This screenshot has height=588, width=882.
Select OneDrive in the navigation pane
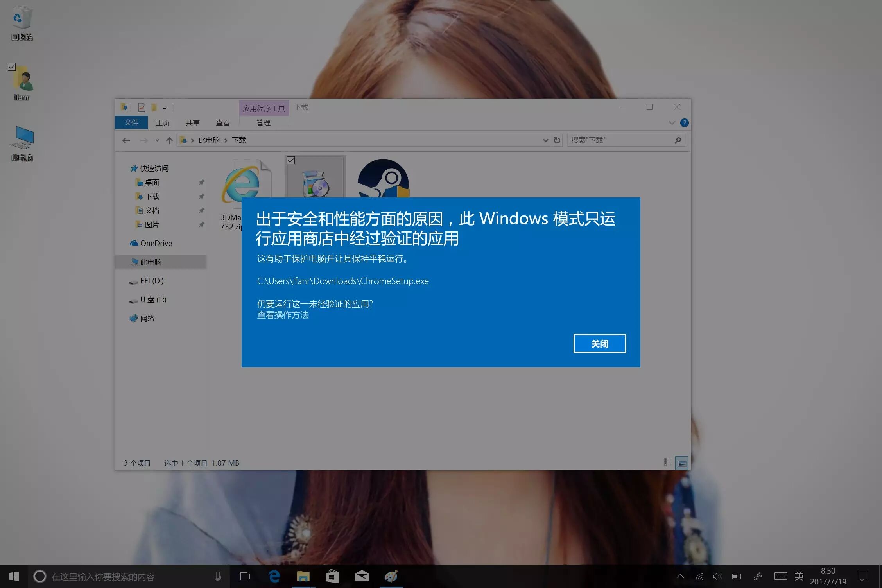[x=156, y=243]
